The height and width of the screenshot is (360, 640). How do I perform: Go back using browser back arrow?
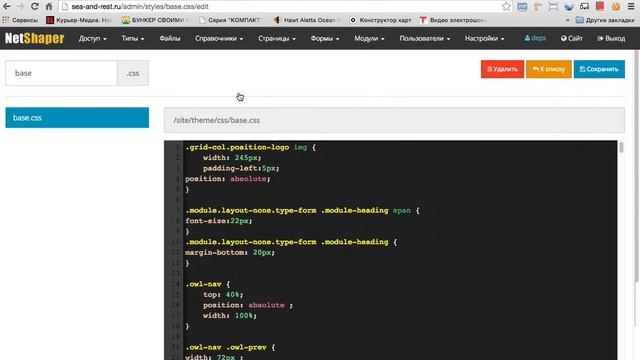pos(7,7)
